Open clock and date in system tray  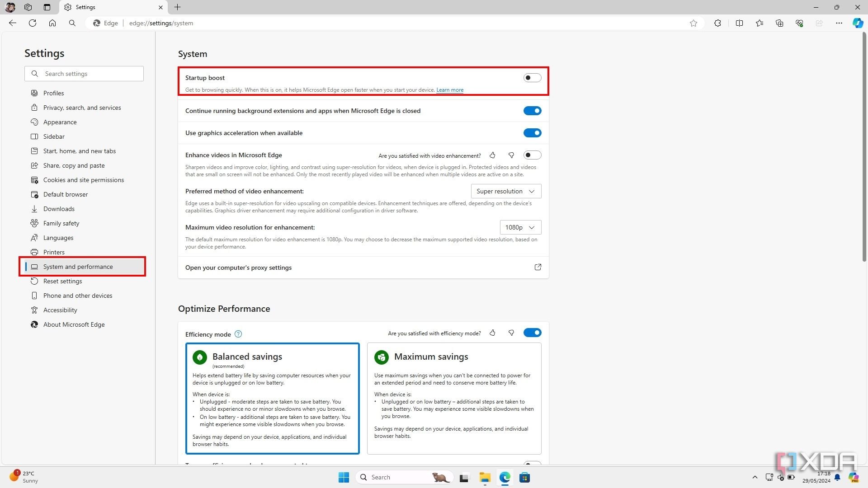tap(816, 477)
